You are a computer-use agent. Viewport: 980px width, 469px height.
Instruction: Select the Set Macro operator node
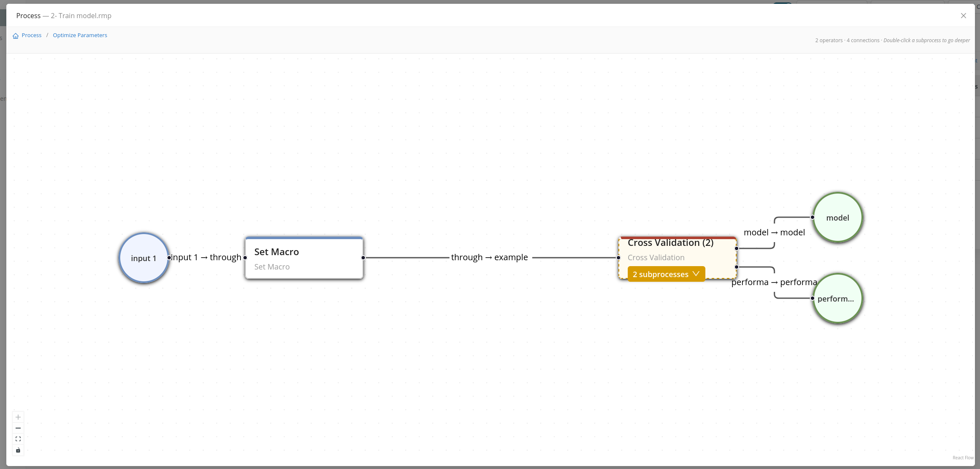(x=303, y=257)
